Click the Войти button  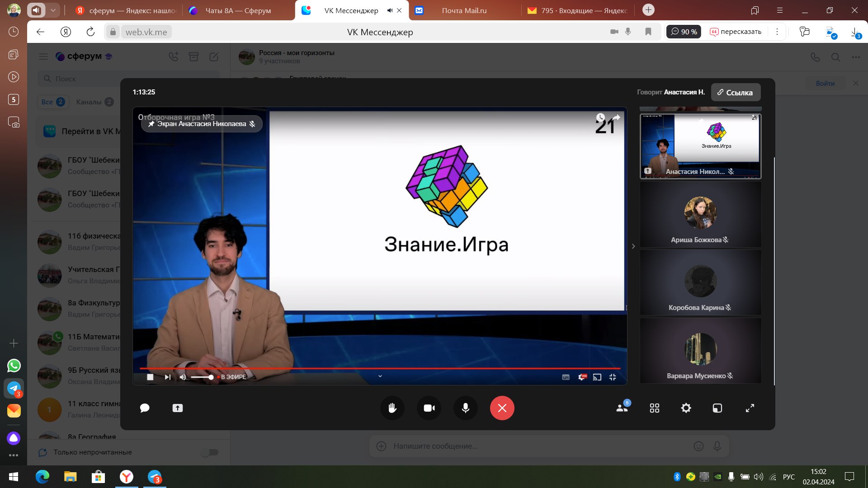[825, 84]
